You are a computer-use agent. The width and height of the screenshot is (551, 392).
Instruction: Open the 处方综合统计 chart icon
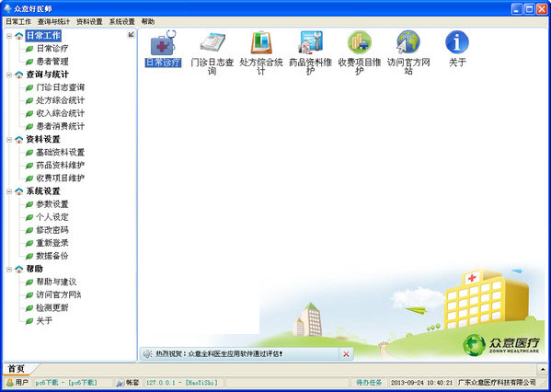point(261,43)
